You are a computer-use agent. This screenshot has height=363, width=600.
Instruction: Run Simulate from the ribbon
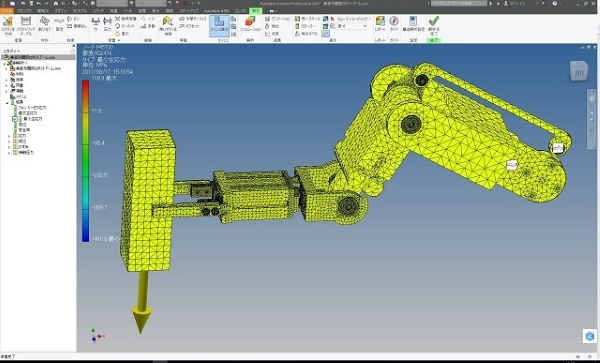click(250, 24)
